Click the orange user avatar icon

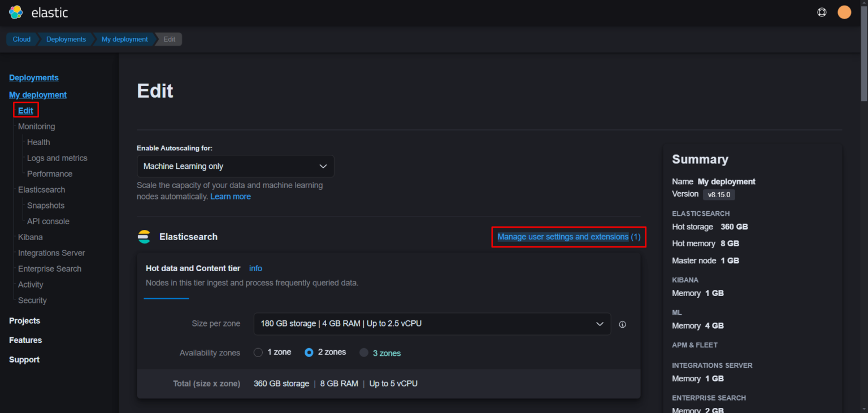tap(844, 12)
